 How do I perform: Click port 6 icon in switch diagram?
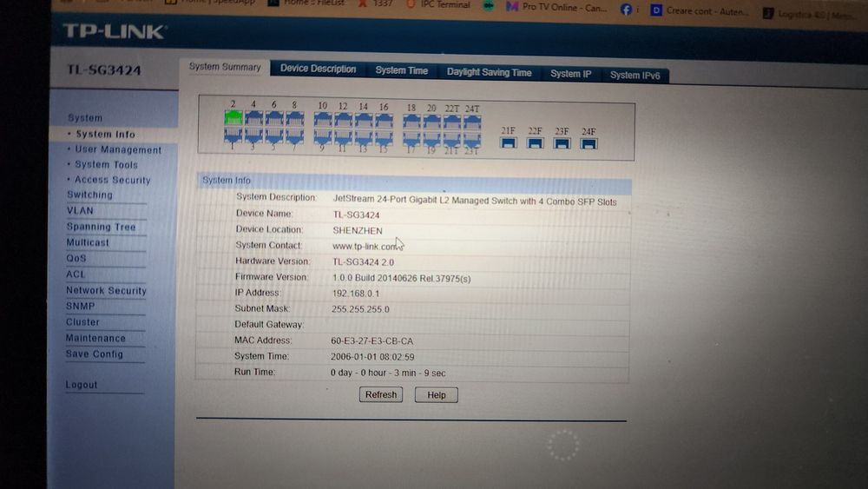pyautogui.click(x=274, y=118)
